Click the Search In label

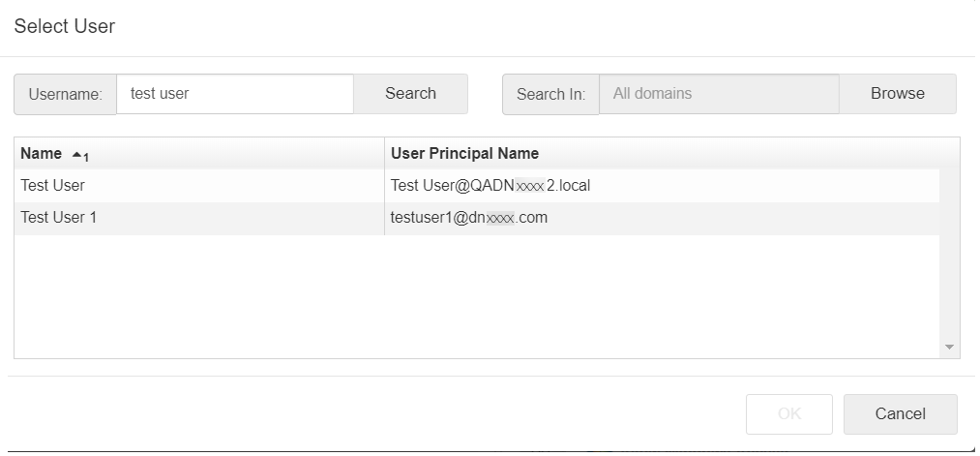click(x=550, y=94)
